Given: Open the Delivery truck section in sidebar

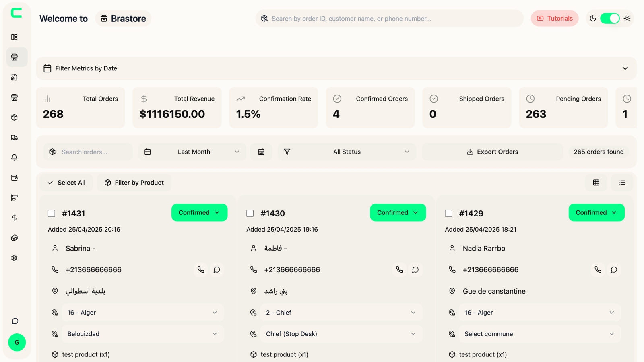Looking at the screenshot, I should tap(14, 137).
